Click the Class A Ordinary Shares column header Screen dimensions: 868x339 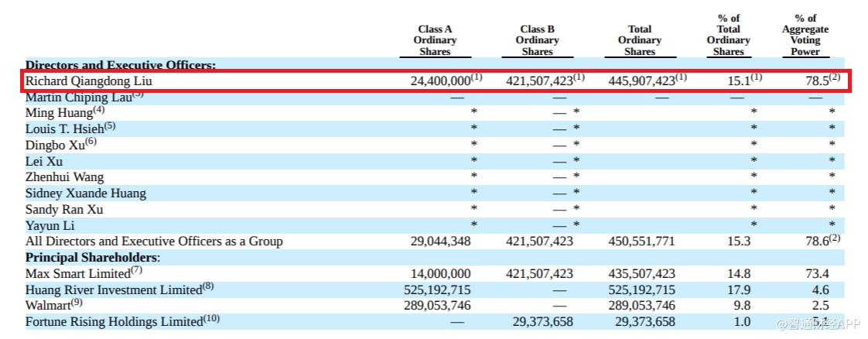tap(435, 40)
